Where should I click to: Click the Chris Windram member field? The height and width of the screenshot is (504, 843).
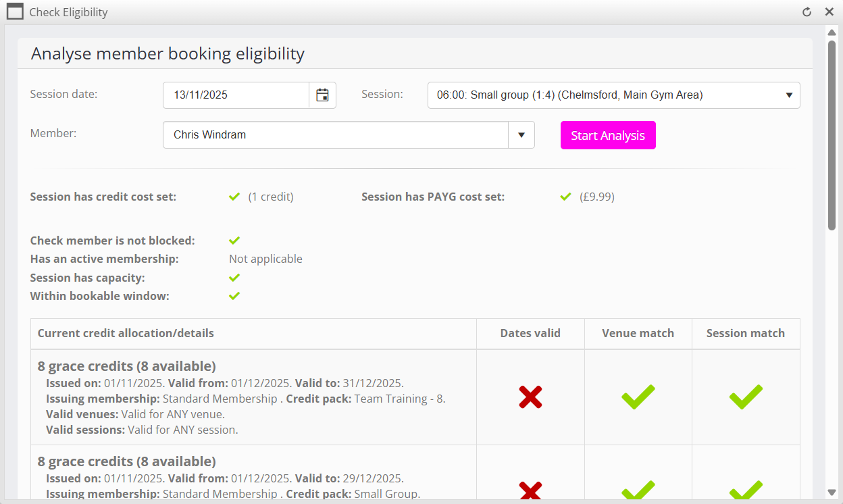coord(335,135)
